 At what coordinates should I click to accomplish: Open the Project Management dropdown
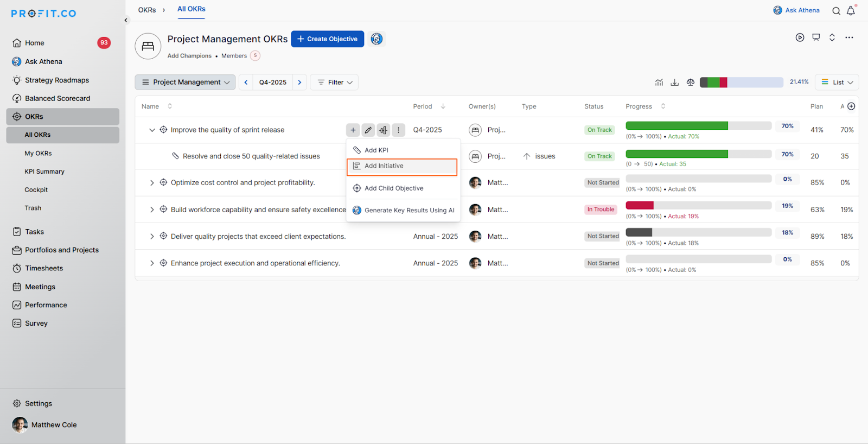click(185, 83)
